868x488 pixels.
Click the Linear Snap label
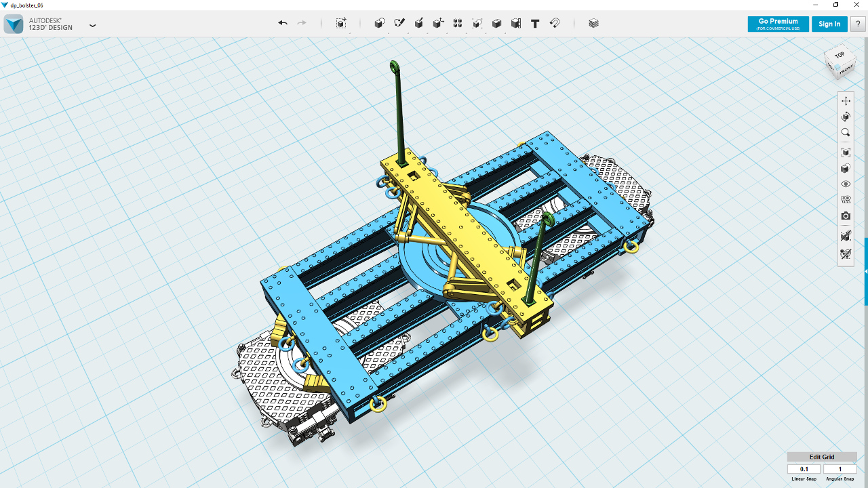click(804, 479)
